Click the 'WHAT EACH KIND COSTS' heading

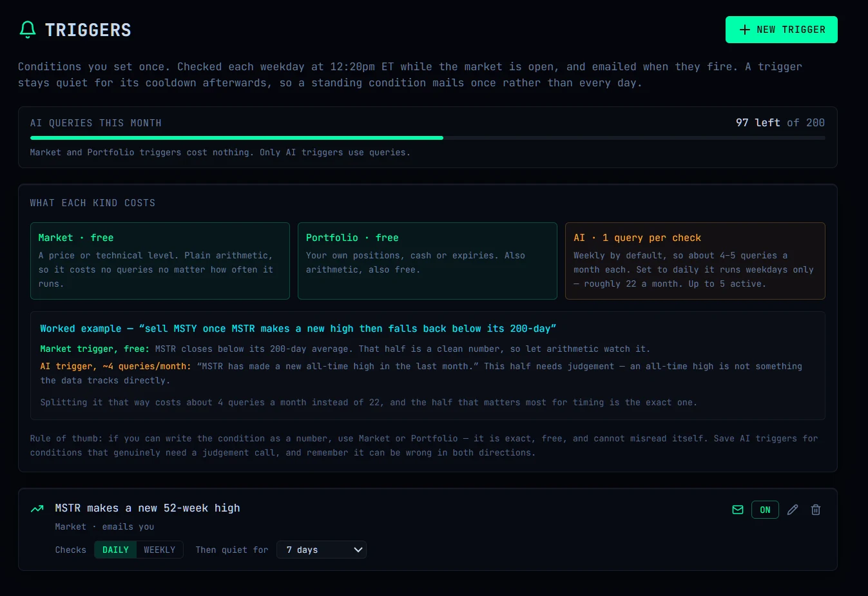93,203
